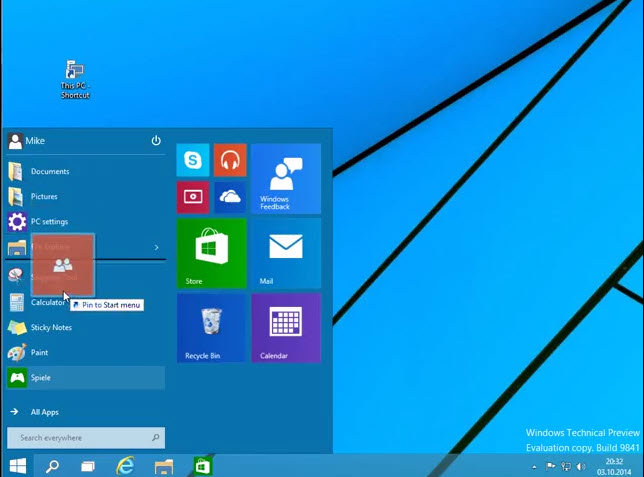Open the Action Center flag icon
Screen dimensions: 644x477
point(550,466)
